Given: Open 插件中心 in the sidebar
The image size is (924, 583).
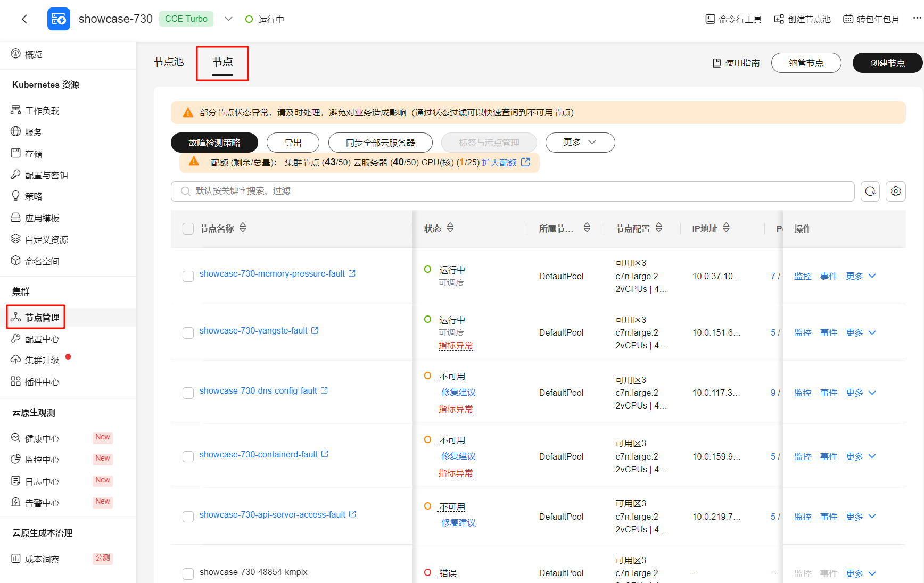Looking at the screenshot, I should [42, 382].
